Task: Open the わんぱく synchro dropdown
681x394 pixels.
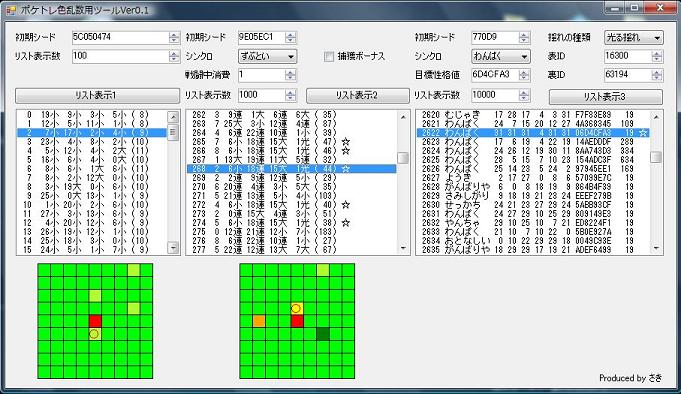Action: (501, 56)
